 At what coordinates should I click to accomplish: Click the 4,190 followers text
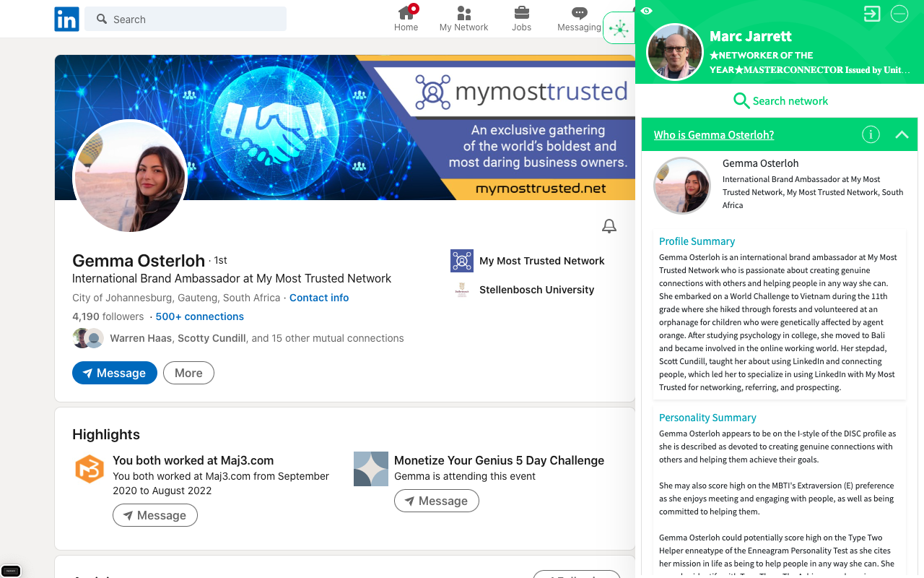click(x=108, y=316)
